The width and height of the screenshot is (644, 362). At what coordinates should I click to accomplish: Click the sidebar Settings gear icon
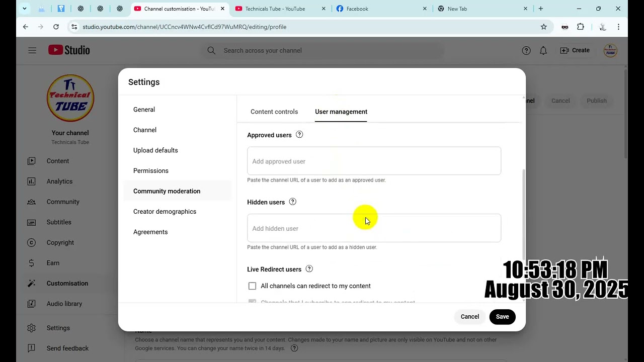coord(32,328)
